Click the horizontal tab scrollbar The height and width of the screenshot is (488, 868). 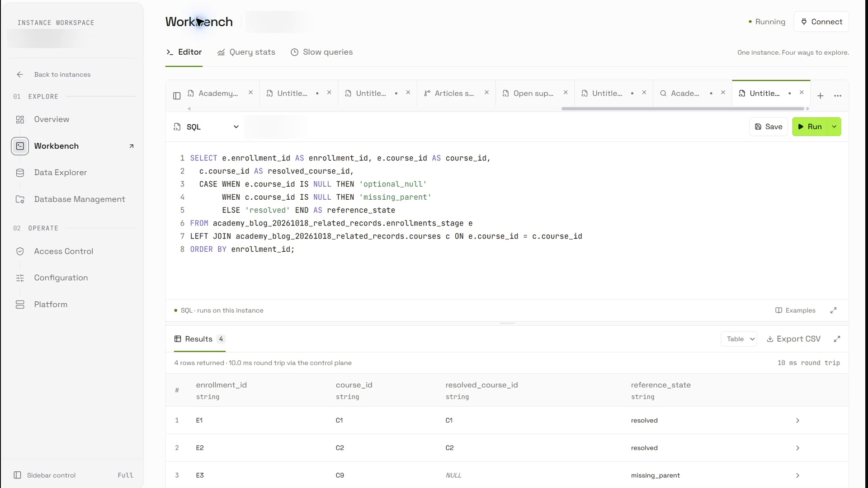pos(683,109)
